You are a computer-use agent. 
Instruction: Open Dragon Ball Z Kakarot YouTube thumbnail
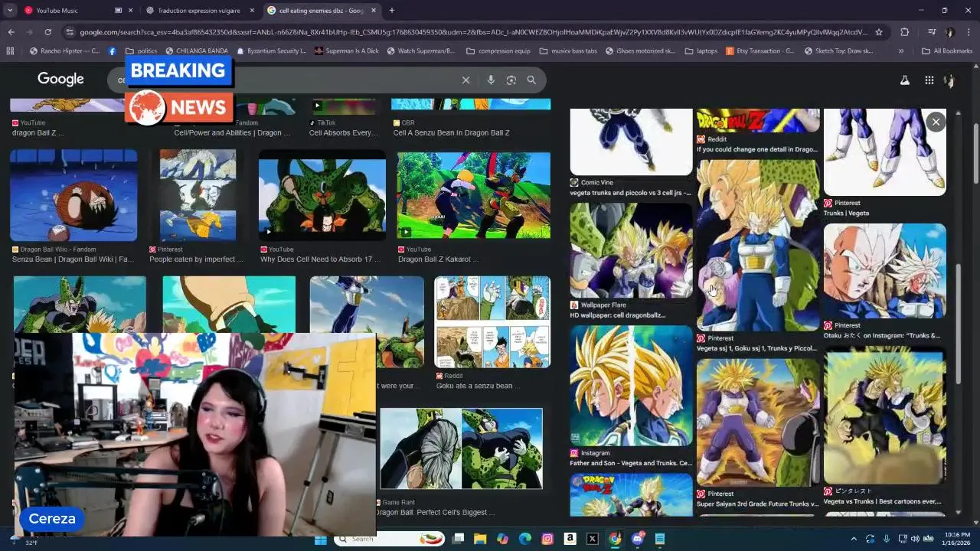(473, 195)
